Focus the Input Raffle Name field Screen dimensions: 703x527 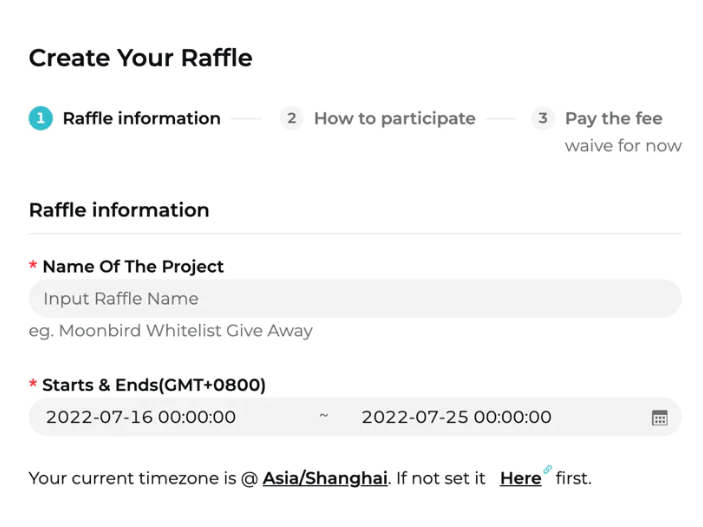355,299
